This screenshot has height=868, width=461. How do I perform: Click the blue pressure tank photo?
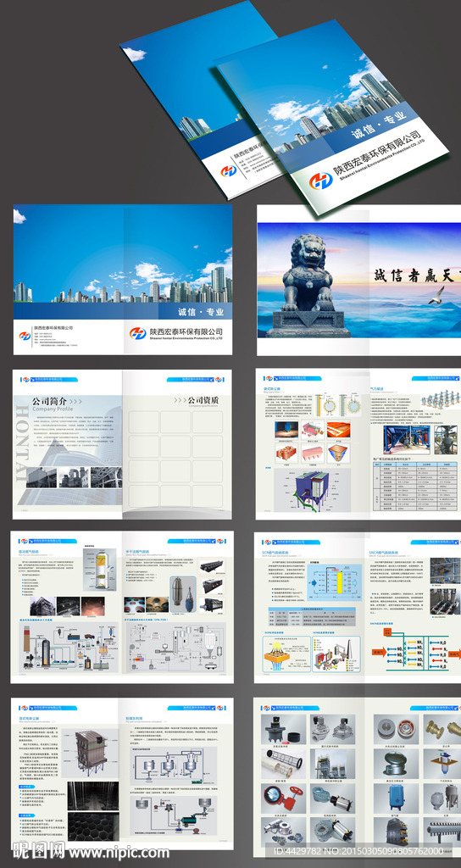pyautogui.click(x=397, y=798)
